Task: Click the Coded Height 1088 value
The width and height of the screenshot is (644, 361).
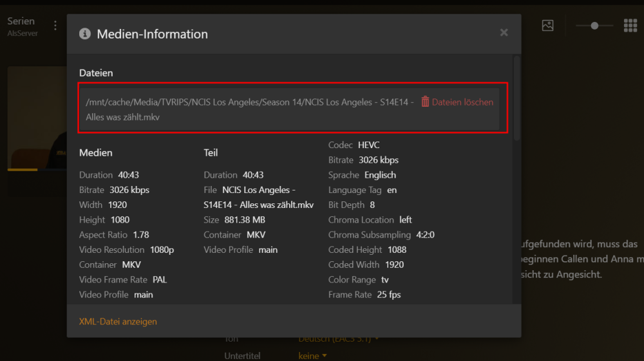Action: click(397, 250)
